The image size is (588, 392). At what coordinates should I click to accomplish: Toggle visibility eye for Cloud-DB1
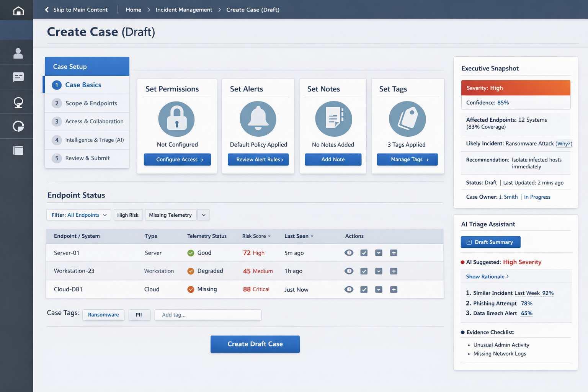tap(349, 289)
